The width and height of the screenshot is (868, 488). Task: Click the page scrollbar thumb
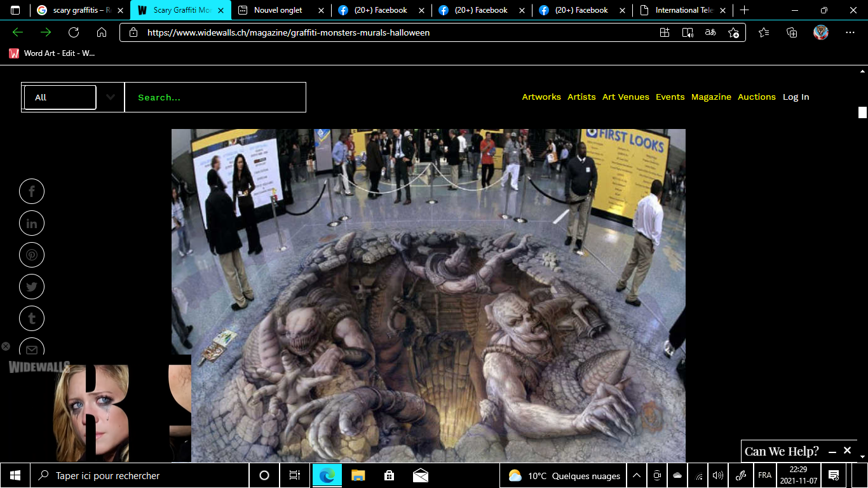tap(862, 112)
